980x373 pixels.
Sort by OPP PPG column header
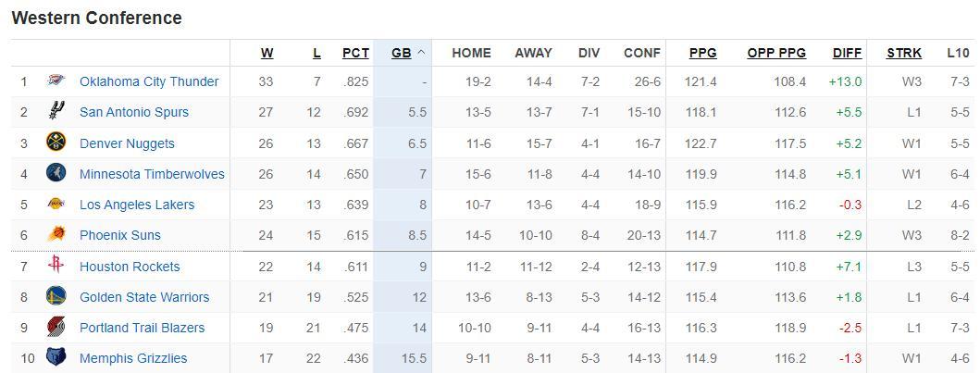coord(776,53)
